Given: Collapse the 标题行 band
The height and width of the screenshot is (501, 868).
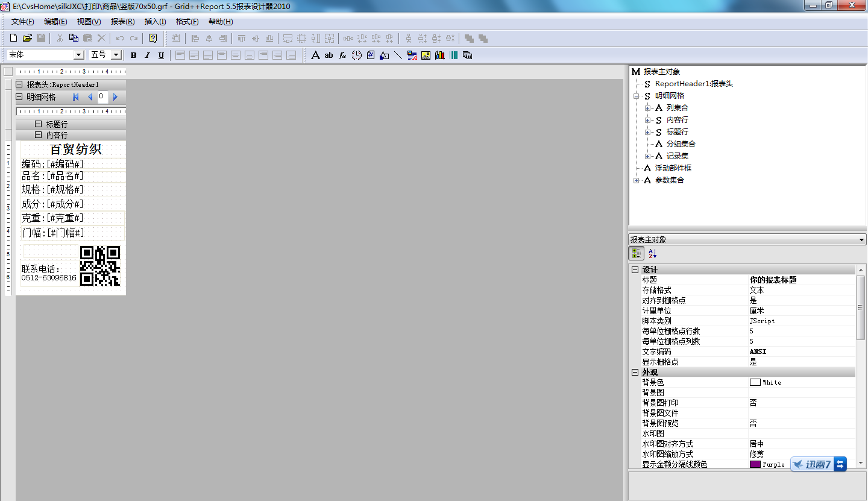Looking at the screenshot, I should 39,124.
